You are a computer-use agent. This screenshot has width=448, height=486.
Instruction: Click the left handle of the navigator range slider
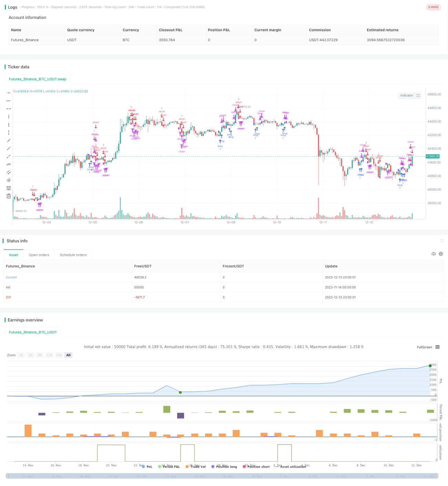click(7, 476)
